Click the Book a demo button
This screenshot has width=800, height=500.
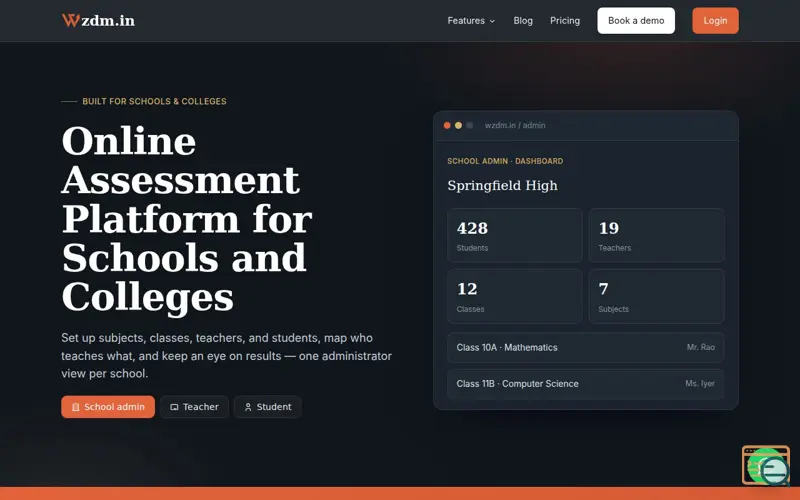pos(636,21)
